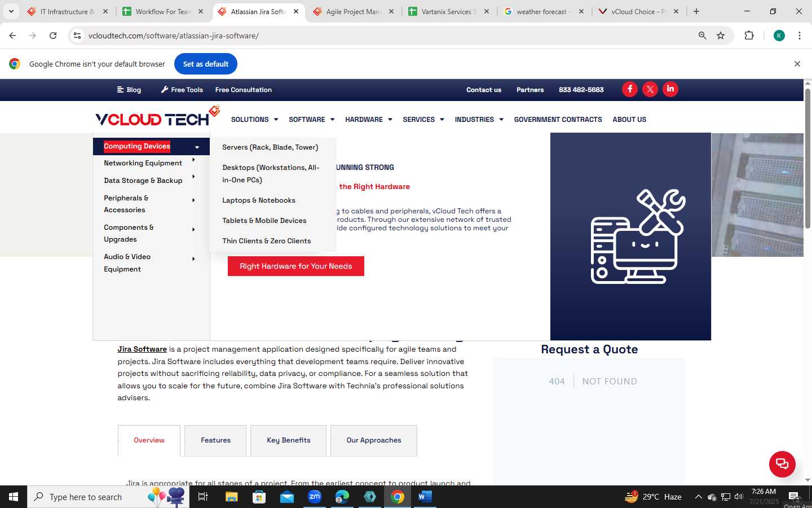Bookmark this page with star icon
The image size is (812, 508).
(x=721, y=36)
